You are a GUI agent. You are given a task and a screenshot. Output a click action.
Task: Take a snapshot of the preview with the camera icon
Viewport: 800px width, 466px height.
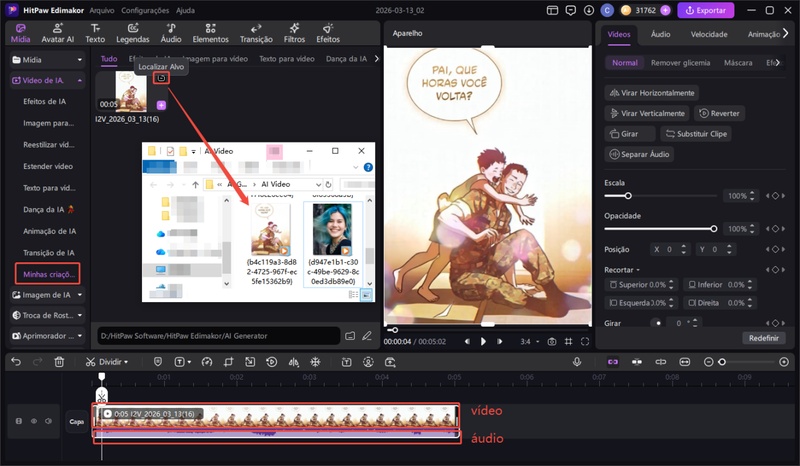coord(552,341)
